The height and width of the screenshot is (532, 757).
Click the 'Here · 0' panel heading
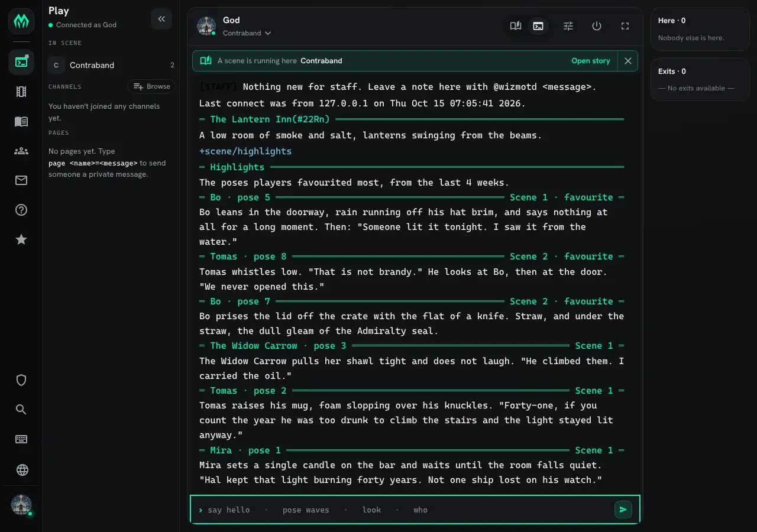pyautogui.click(x=672, y=21)
